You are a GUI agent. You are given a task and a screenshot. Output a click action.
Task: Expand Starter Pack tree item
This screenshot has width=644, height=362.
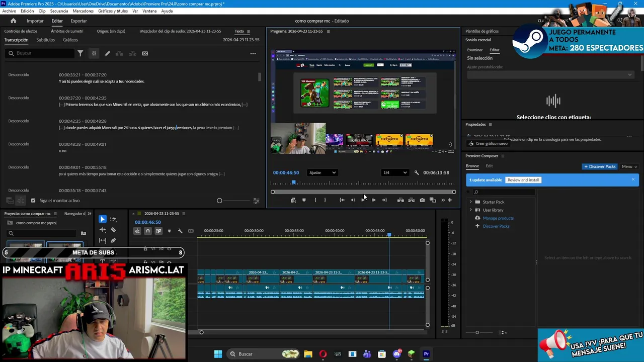(x=471, y=202)
